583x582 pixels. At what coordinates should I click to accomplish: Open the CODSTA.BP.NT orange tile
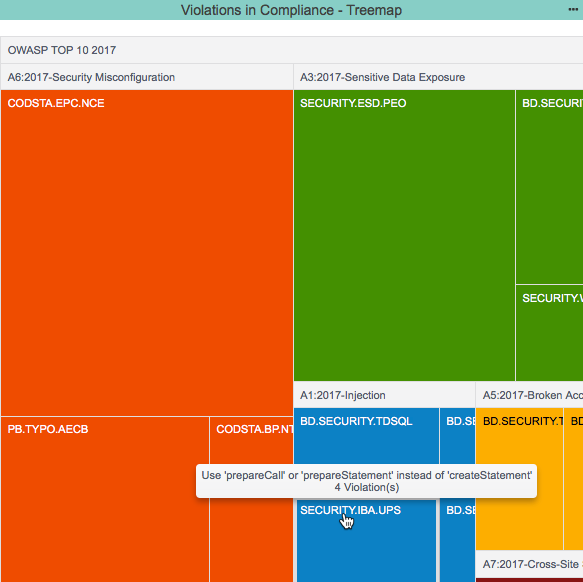251,499
